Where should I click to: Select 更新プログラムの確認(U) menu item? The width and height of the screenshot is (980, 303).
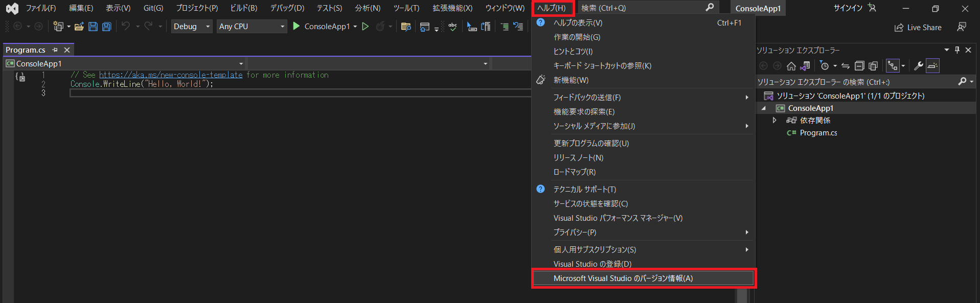644,144
